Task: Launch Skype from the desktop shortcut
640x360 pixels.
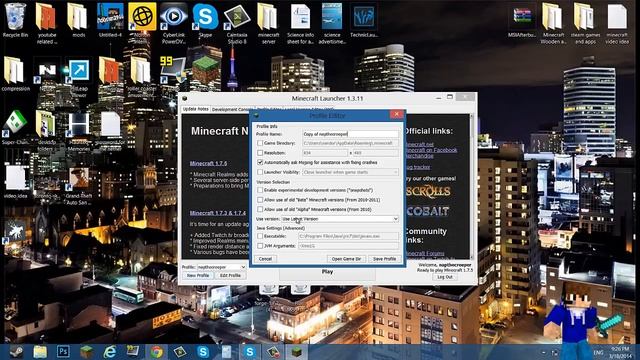Action: click(x=205, y=20)
